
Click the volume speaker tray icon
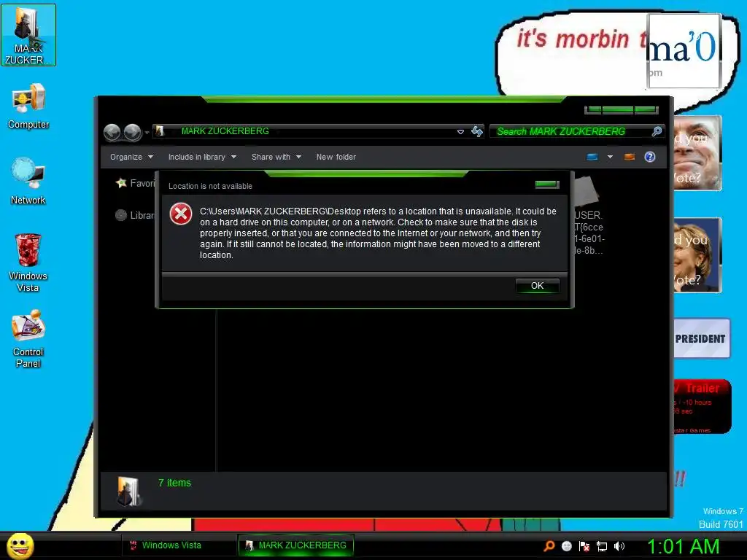coord(619,546)
